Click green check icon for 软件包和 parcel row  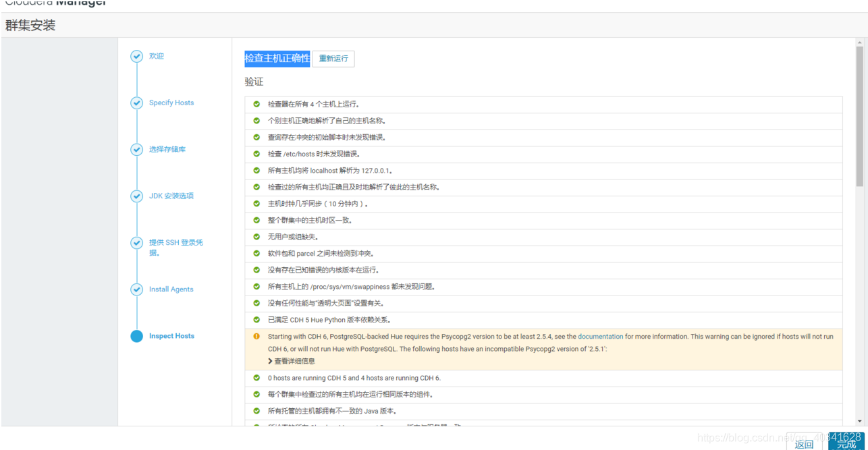256,254
